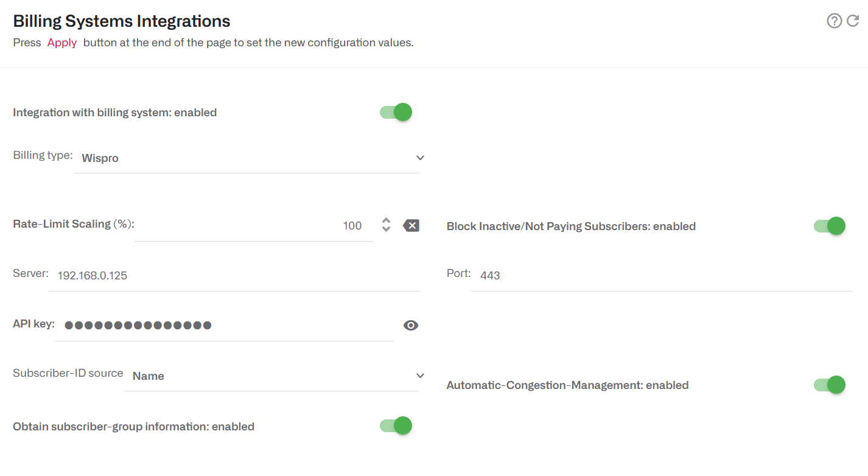This screenshot has width=868, height=476.
Task: Click the Automatic-Congestion-Management: enabled label
Action: tap(568, 385)
